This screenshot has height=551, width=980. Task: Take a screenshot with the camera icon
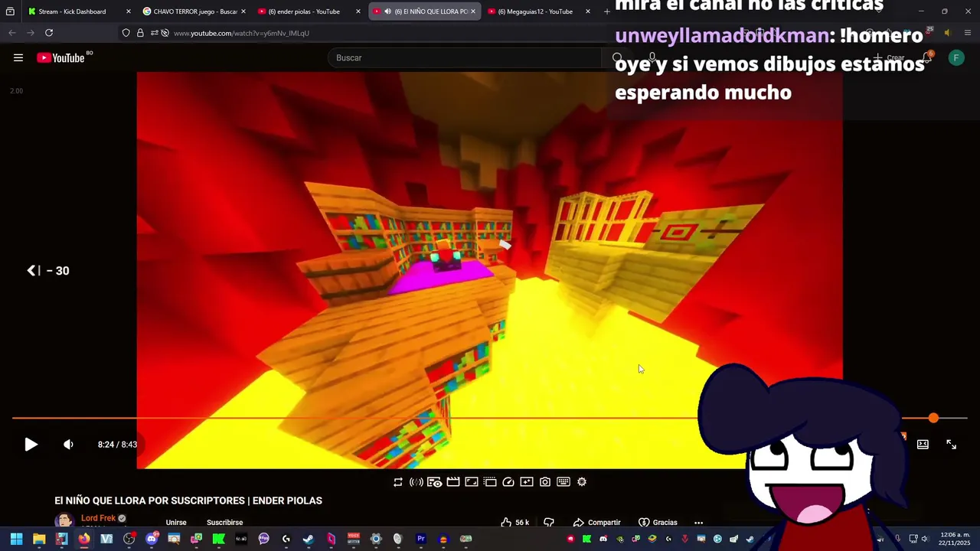(545, 482)
